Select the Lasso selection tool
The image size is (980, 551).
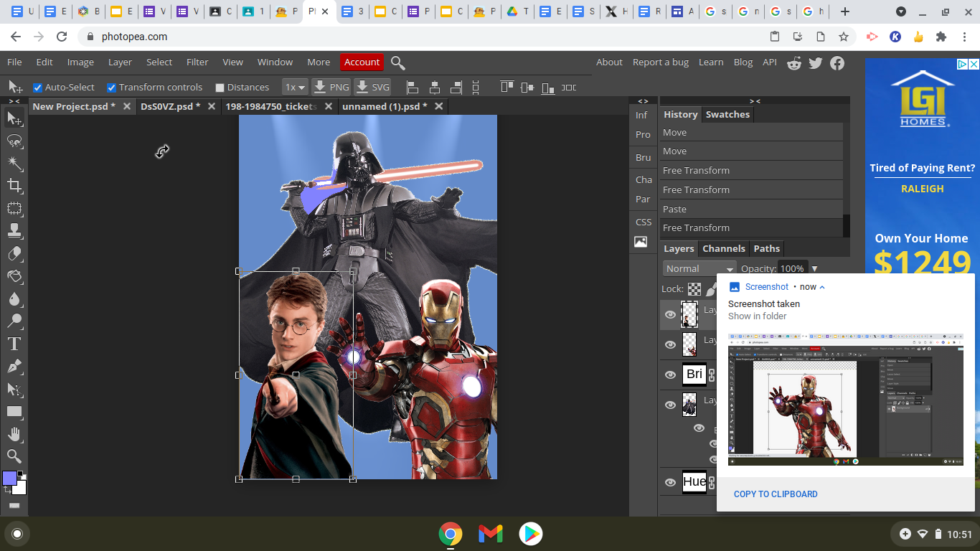(x=14, y=141)
